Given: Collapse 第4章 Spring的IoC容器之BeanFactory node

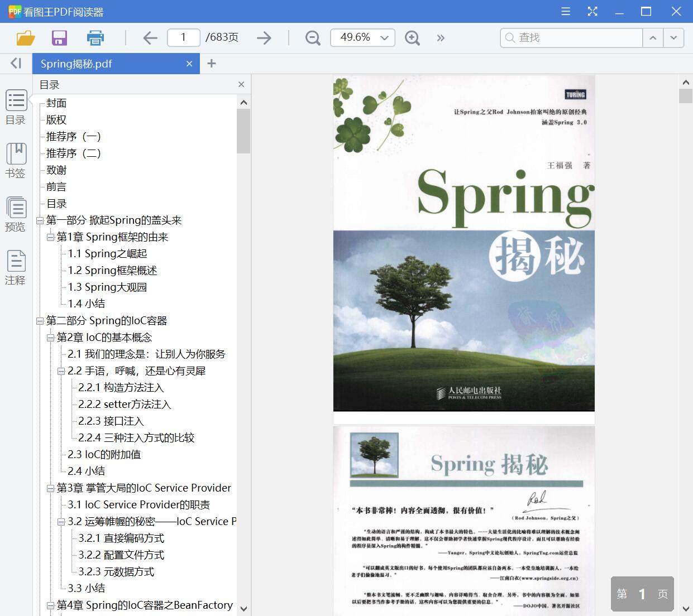Looking at the screenshot, I should 50,605.
